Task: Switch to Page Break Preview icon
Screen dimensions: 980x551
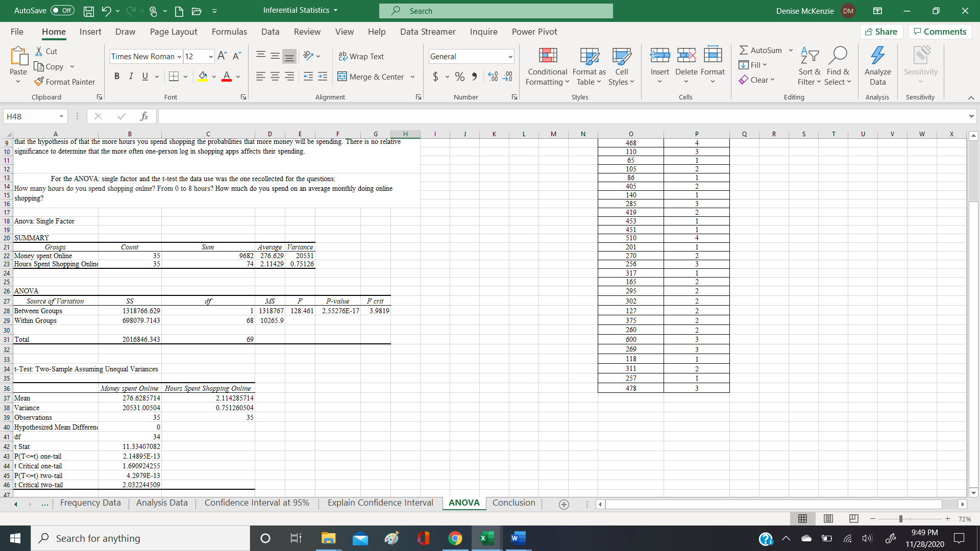Action: pos(853,518)
